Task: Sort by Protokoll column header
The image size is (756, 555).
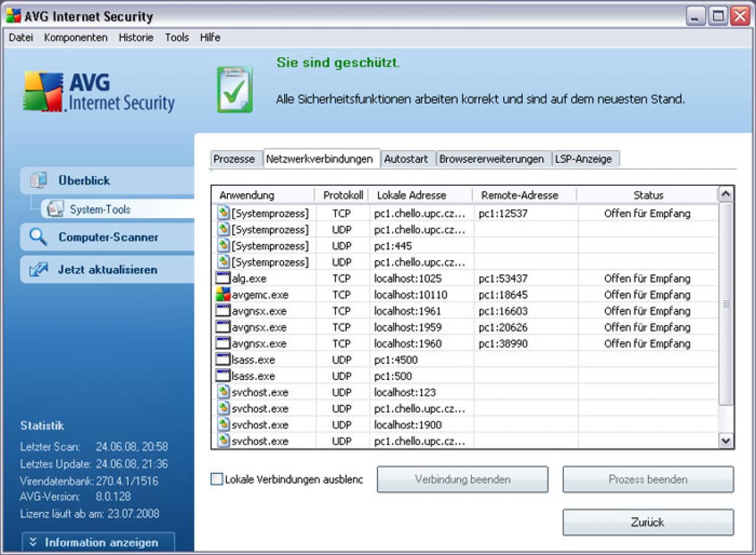Action: coord(343,195)
